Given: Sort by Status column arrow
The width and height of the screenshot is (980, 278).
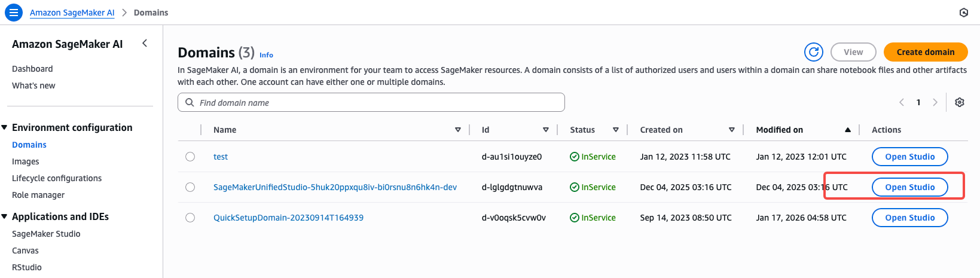Looking at the screenshot, I should (616, 130).
